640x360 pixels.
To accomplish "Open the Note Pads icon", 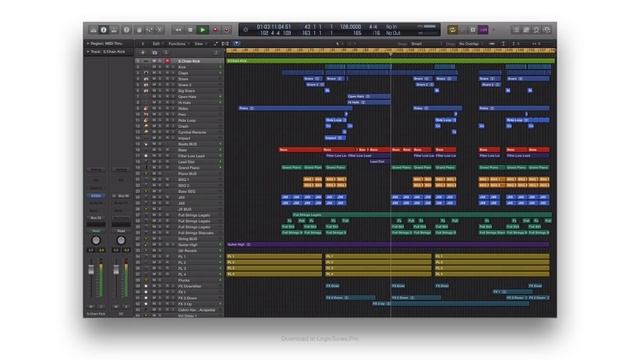I will pyautogui.click(x=526, y=30).
